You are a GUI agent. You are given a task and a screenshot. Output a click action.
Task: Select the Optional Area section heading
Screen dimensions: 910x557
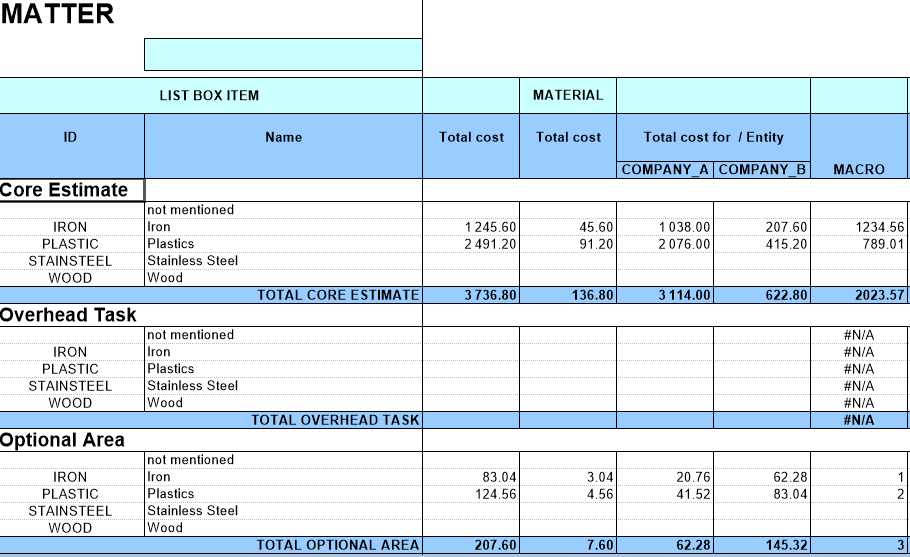pyautogui.click(x=62, y=440)
